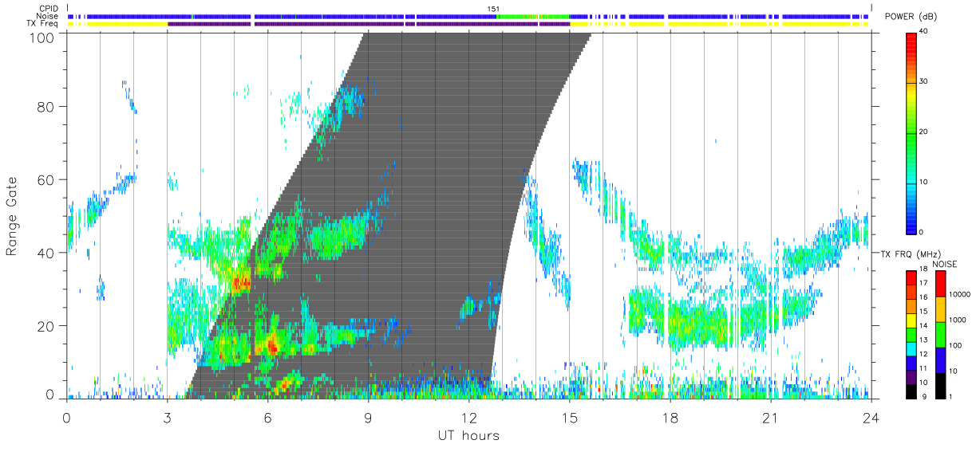Viewport: 980px width, 452px height.
Task: Click the range gate tick label '20'
Action: tap(47, 326)
